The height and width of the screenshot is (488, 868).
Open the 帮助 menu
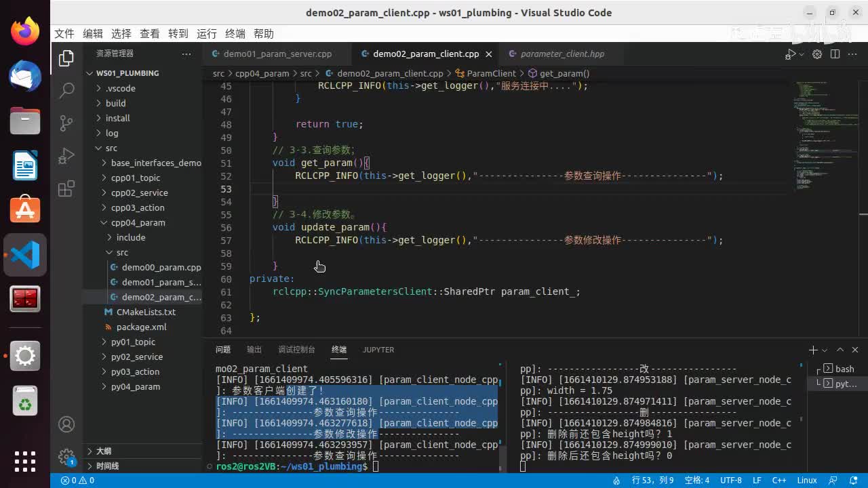point(263,34)
